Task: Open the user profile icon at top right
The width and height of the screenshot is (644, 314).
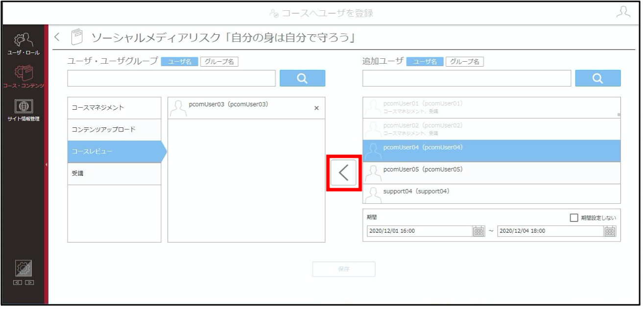Action: (x=622, y=12)
